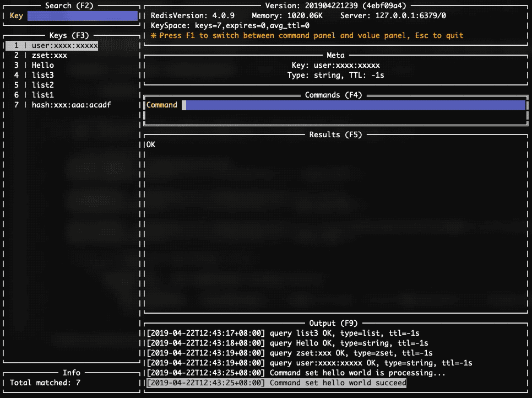
Task: Click the Version 201904221239 title text
Action: 335,6
